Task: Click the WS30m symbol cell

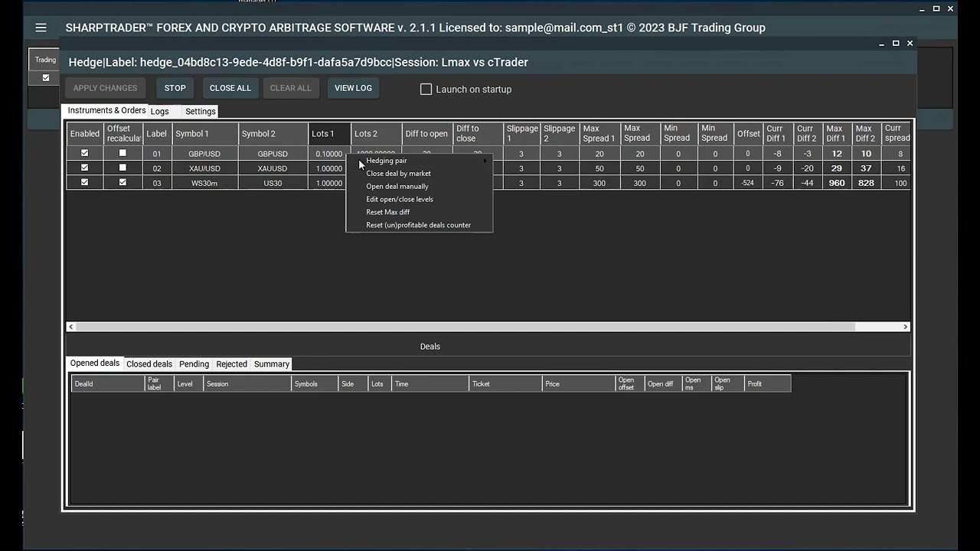Action: point(204,183)
